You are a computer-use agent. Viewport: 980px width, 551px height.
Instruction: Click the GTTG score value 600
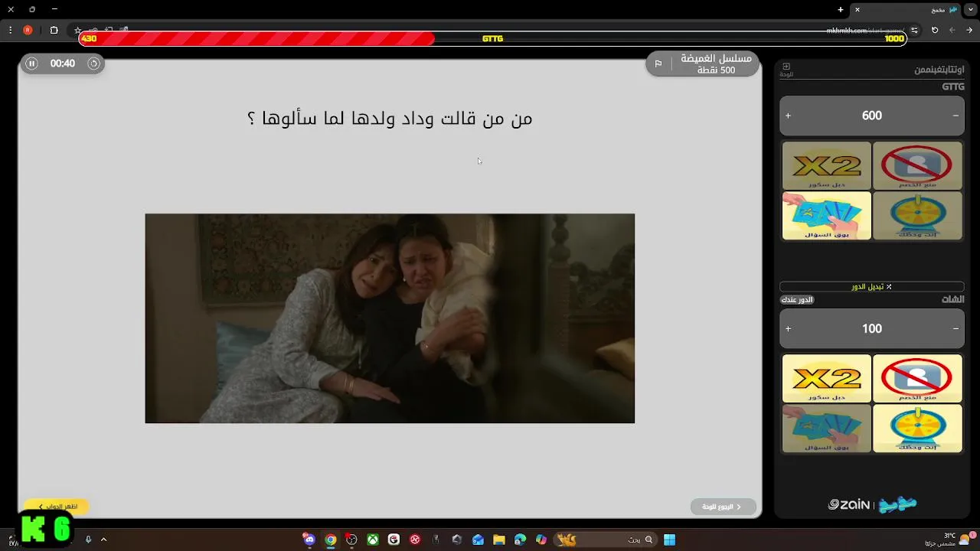[872, 116]
